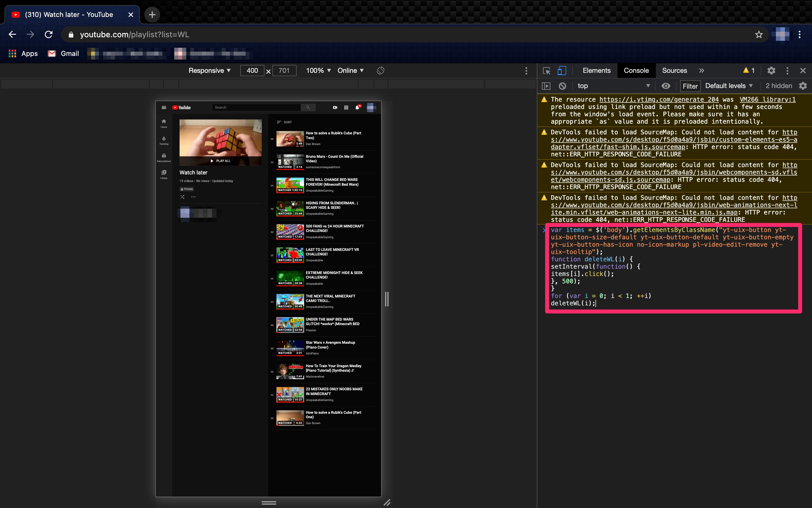Open Subscriptions in YouTube sidebar
812x508 pixels.
(164, 157)
